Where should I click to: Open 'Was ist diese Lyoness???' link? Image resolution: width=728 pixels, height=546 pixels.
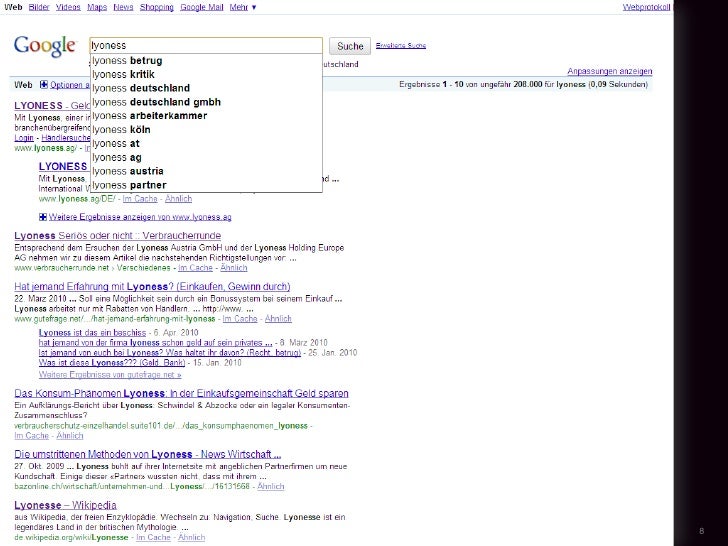pos(112,363)
